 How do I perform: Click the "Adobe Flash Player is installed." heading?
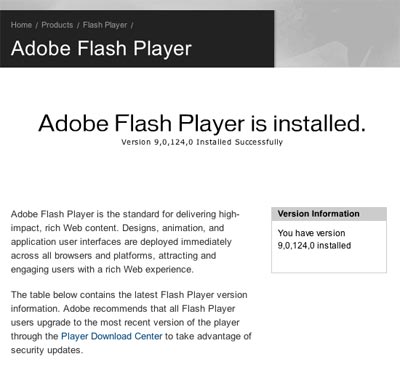202,123
